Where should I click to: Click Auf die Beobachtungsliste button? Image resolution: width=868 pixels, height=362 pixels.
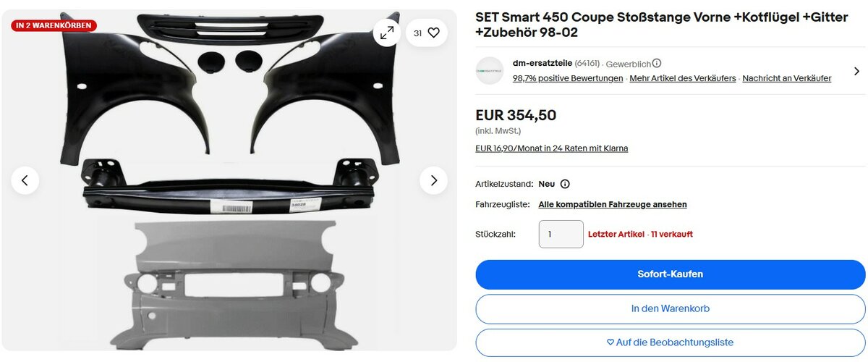pos(670,342)
